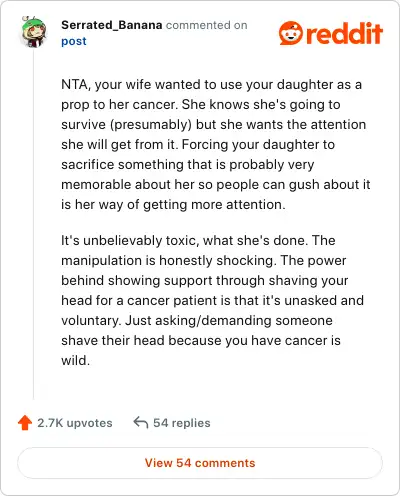Click the "commented on" gray text
The height and width of the screenshot is (496, 400).
207,25
